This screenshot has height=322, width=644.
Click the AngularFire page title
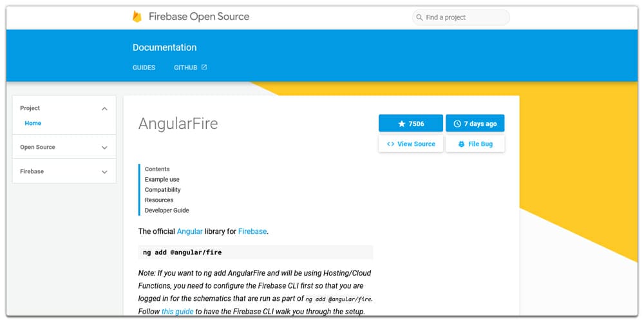point(178,124)
